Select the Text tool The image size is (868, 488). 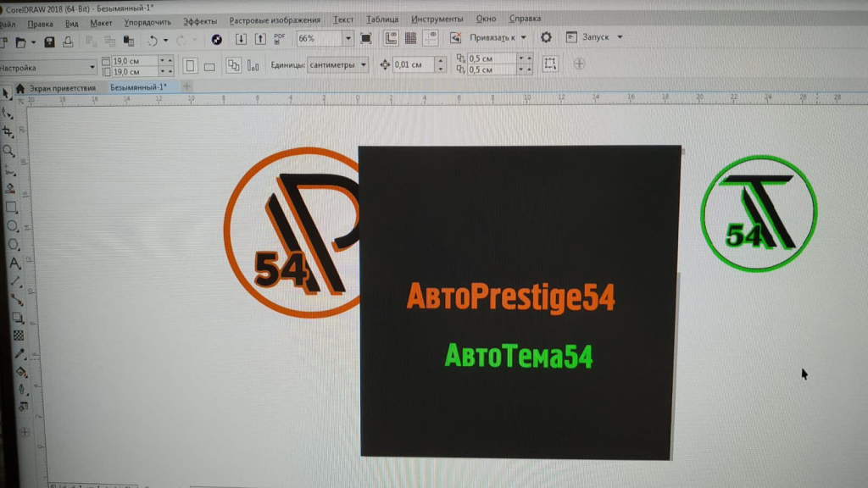point(14,263)
